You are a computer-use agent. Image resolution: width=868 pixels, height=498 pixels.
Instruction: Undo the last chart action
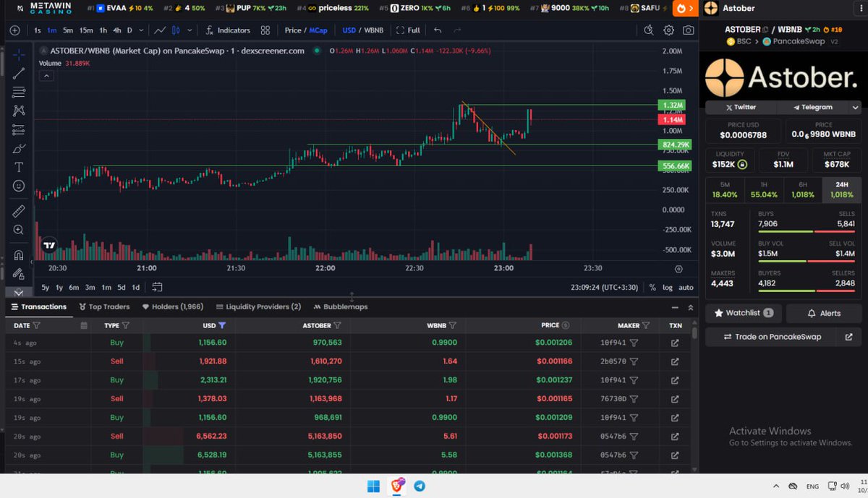tap(438, 30)
